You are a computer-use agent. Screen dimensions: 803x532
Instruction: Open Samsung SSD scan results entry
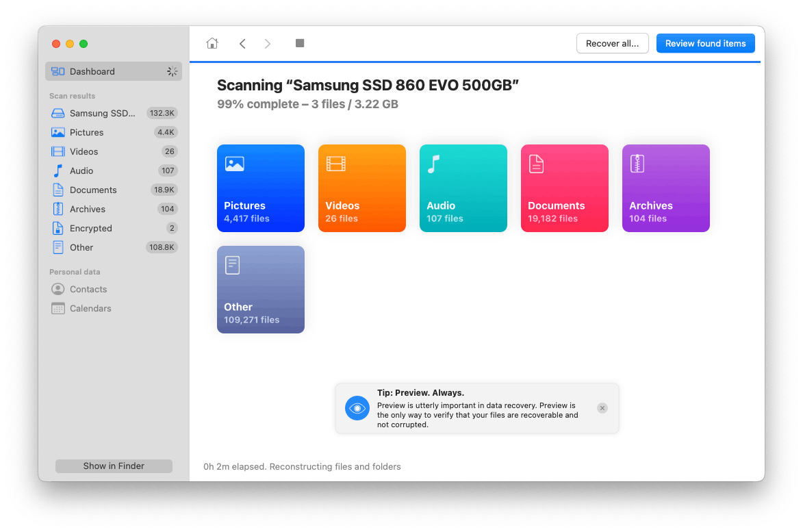tap(114, 113)
